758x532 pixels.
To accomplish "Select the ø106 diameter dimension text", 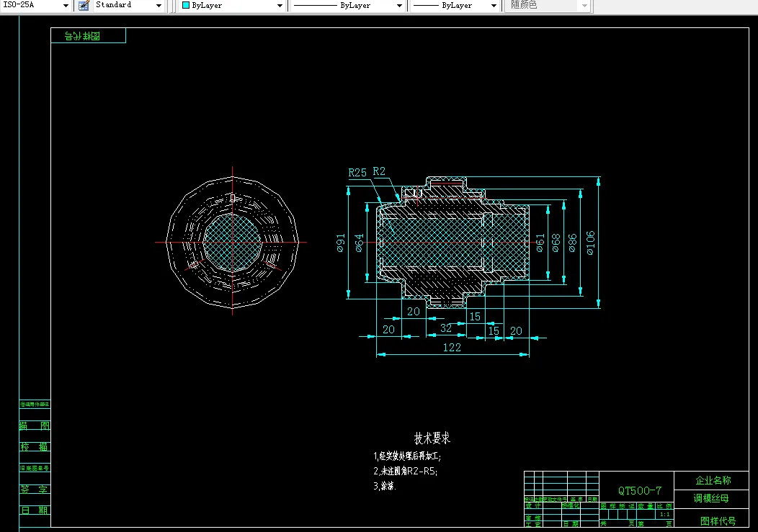I will 590,243.
